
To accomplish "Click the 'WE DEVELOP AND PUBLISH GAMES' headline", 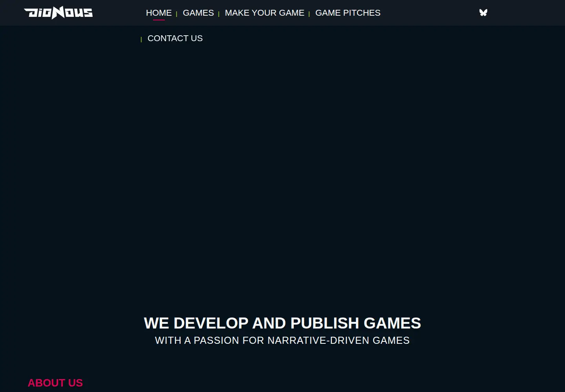I will tap(282, 323).
